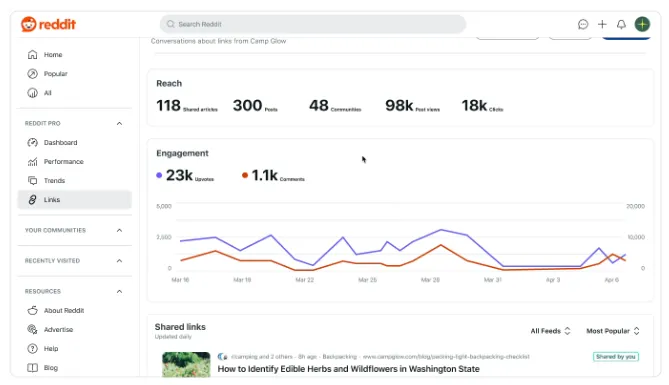669x385 pixels.
Task: Click the Blog book icon
Action: pyautogui.click(x=32, y=368)
